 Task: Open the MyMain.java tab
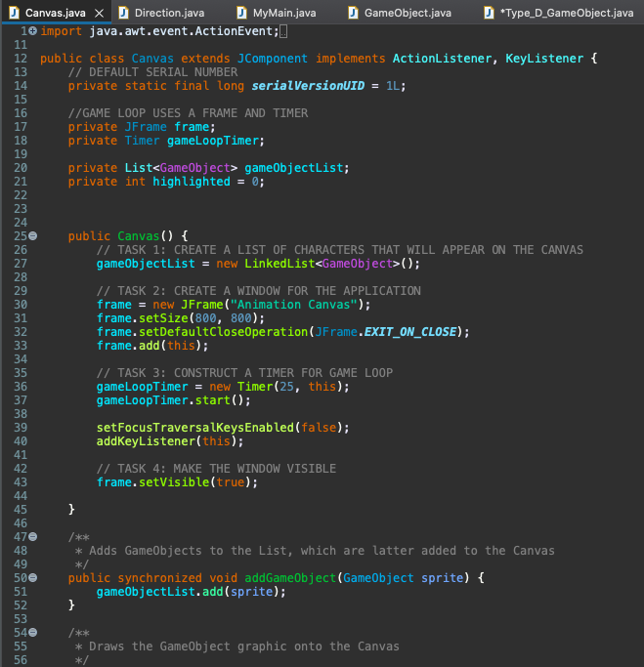(x=284, y=13)
